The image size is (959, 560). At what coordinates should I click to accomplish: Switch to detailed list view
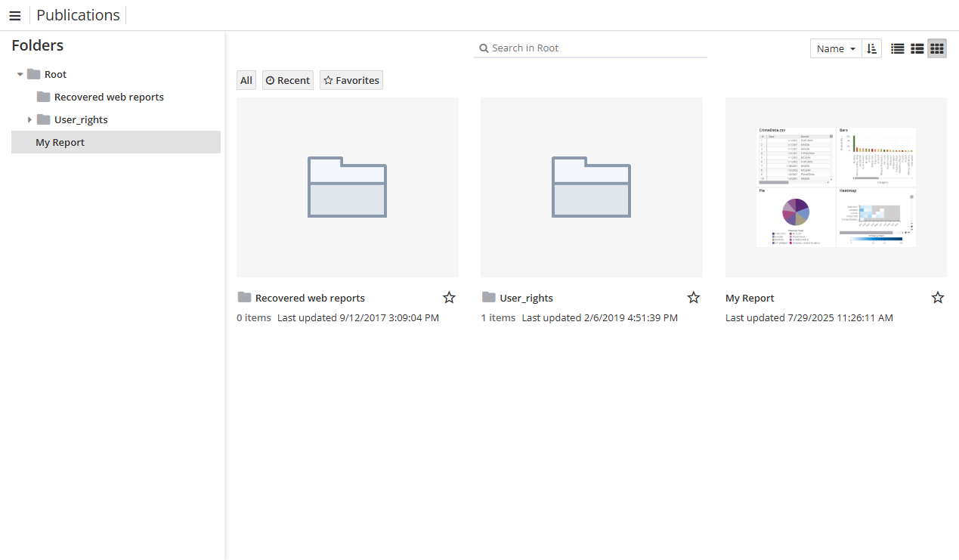917,48
